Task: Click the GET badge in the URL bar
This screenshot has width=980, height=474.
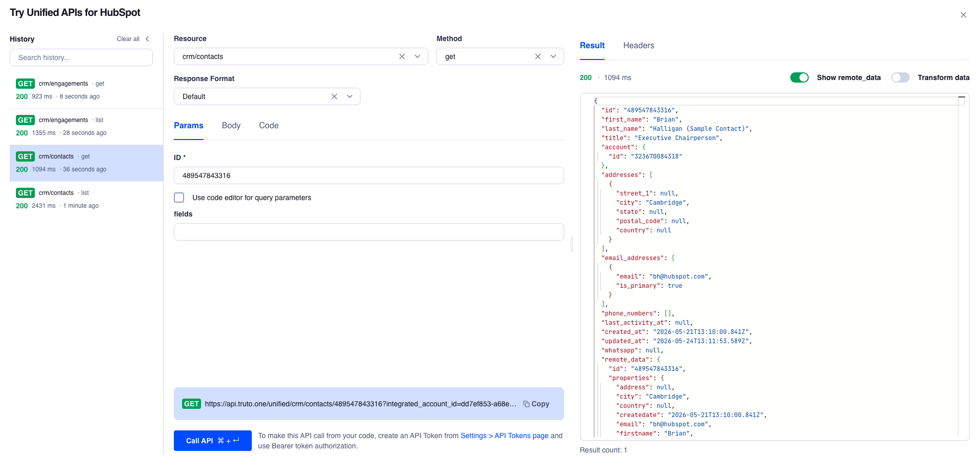Action: pyautogui.click(x=191, y=404)
